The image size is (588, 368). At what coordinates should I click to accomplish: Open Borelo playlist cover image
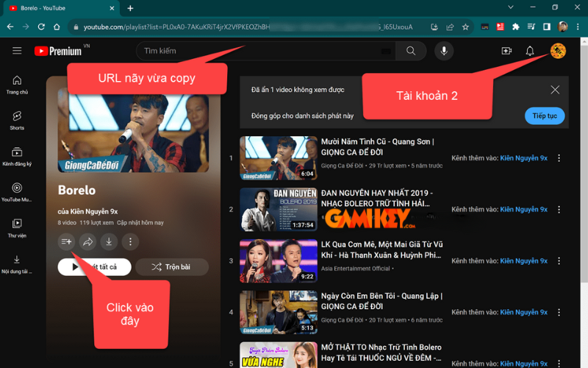[133, 130]
